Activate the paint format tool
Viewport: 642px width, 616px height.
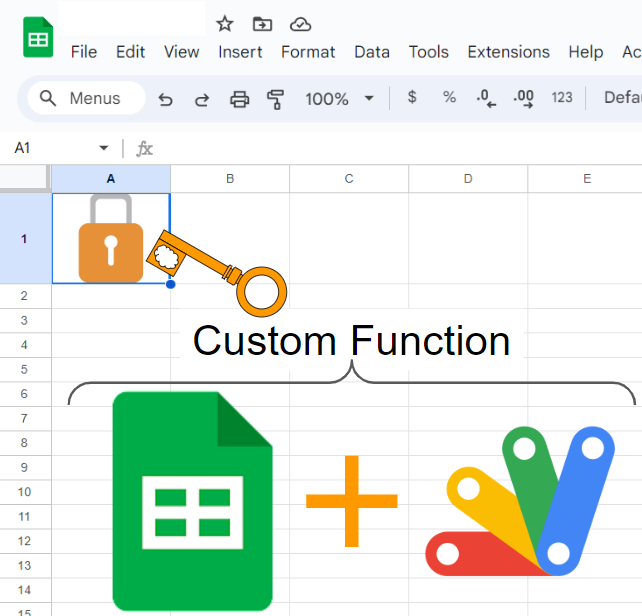(275, 98)
